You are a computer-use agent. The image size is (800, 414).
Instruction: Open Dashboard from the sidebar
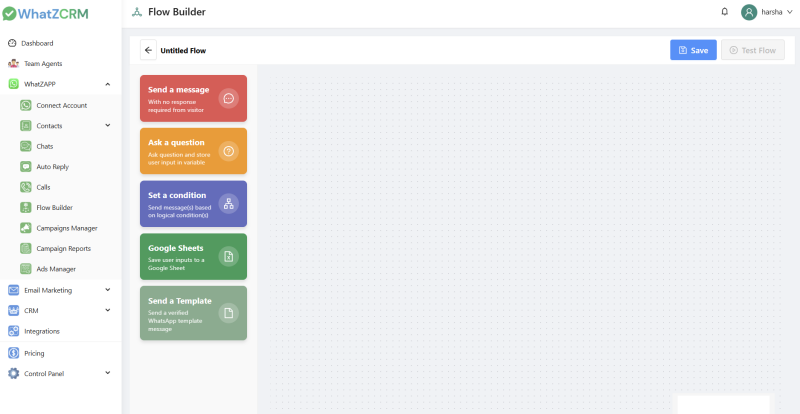coord(37,43)
